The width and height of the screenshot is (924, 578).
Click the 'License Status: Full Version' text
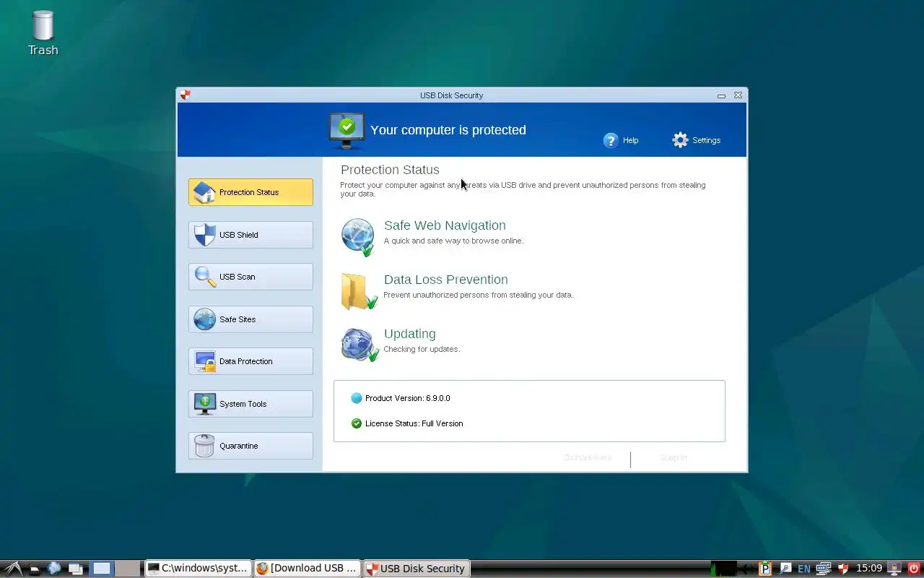point(414,423)
